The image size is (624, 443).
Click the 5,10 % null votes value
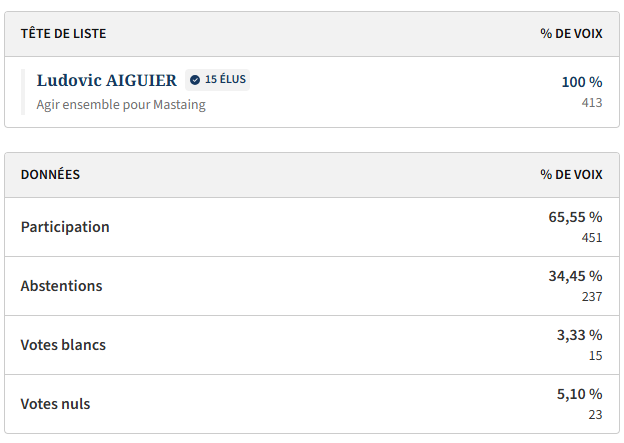point(579,394)
